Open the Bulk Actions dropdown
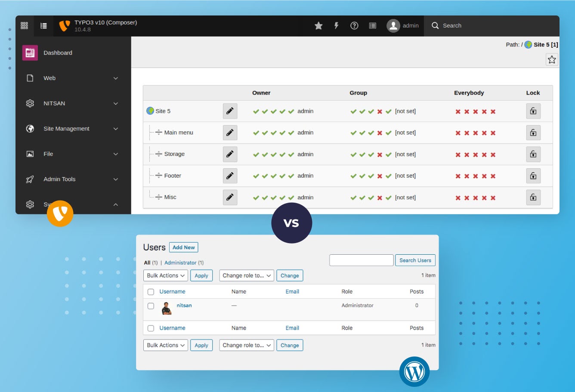This screenshot has width=575, height=392. [165, 275]
